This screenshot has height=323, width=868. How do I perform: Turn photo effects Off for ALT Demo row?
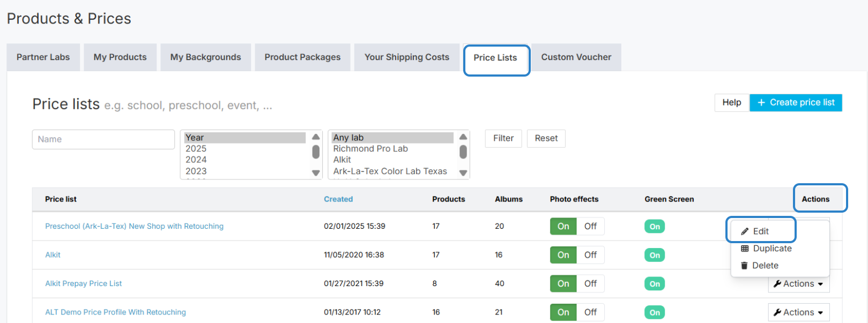point(590,312)
